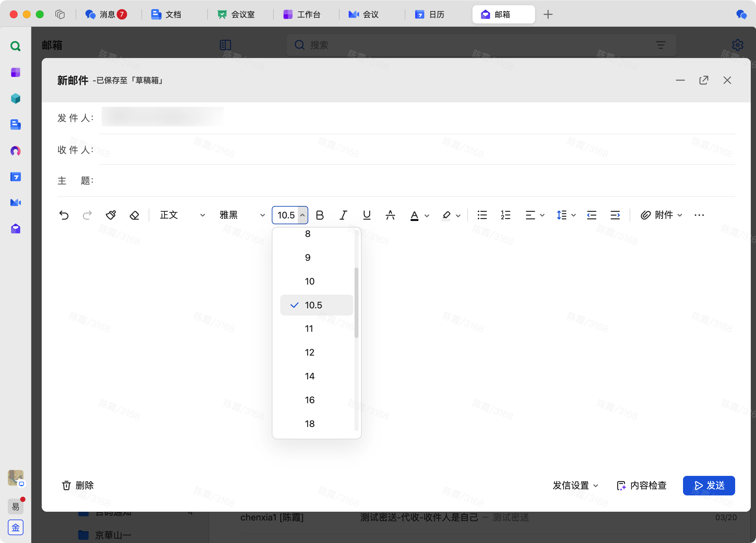Decrease paragraph indent

tap(591, 215)
